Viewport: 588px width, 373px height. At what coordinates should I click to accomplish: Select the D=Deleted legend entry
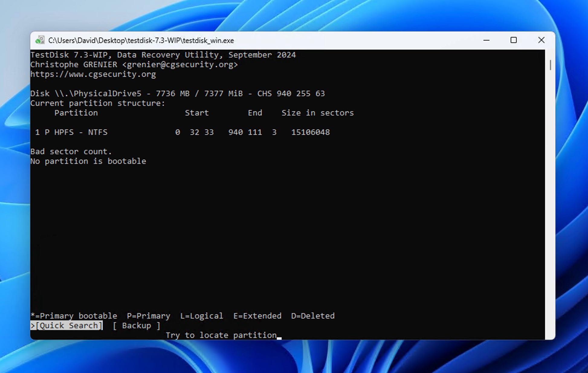312,316
